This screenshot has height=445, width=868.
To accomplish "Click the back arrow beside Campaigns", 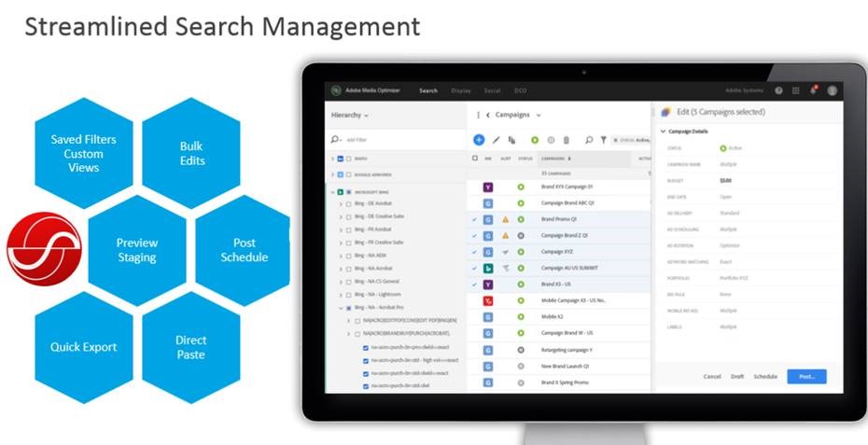I will 488,115.
